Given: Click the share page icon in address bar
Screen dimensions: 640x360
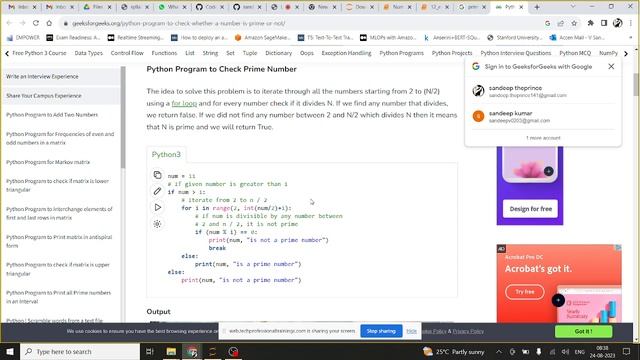Looking at the screenshot, I should (x=561, y=23).
